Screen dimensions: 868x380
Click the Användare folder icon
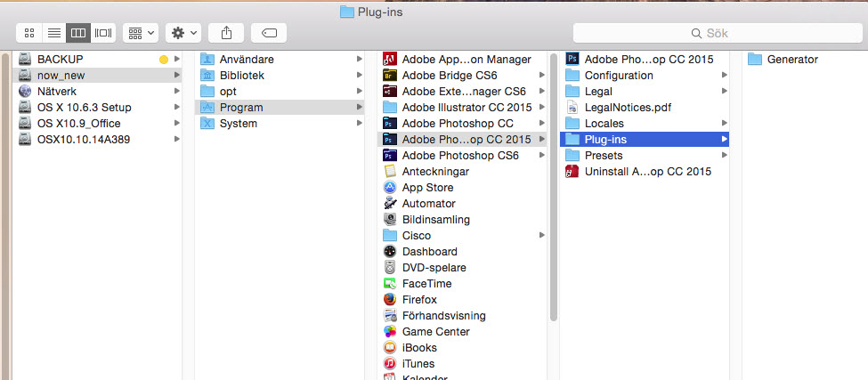(207, 60)
